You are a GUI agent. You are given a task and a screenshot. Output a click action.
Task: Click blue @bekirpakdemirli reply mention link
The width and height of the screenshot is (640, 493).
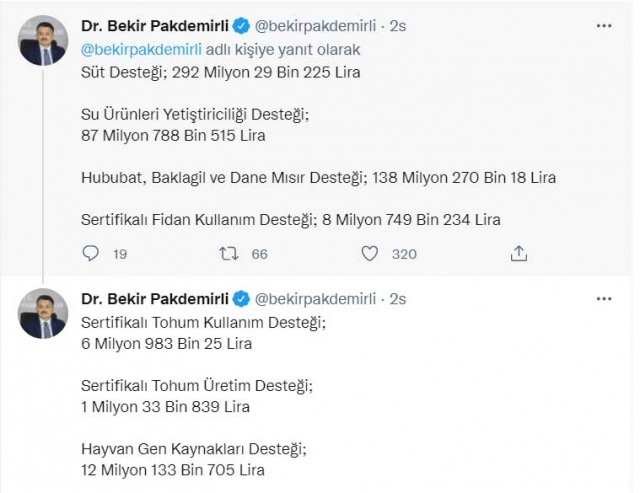point(141,50)
